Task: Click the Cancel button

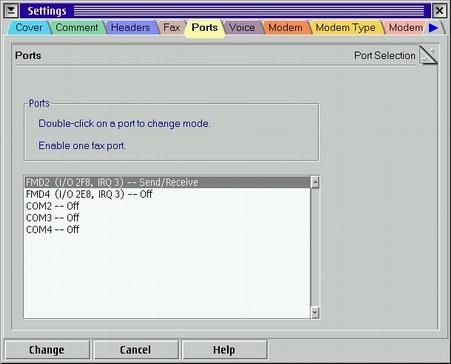Action: click(x=136, y=350)
